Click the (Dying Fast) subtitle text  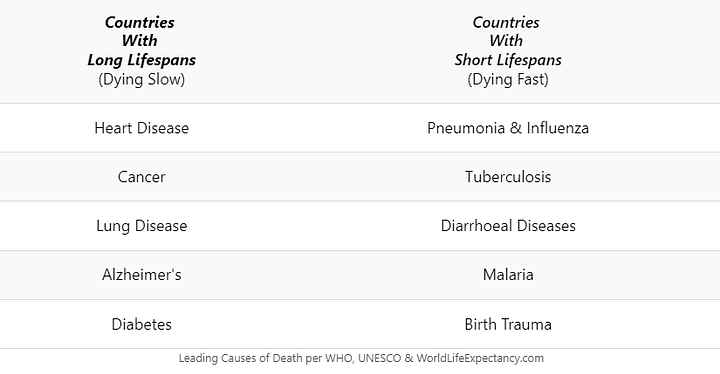(x=508, y=79)
